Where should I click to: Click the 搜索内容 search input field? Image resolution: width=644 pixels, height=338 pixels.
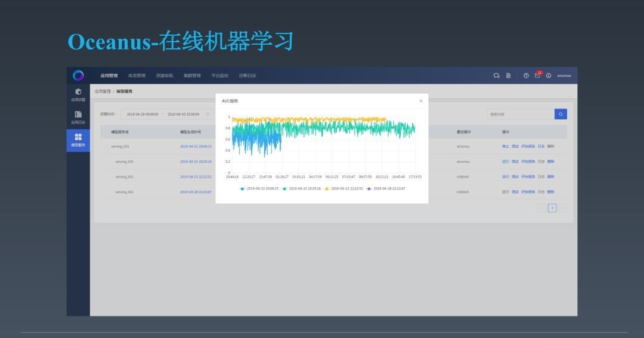pos(520,114)
